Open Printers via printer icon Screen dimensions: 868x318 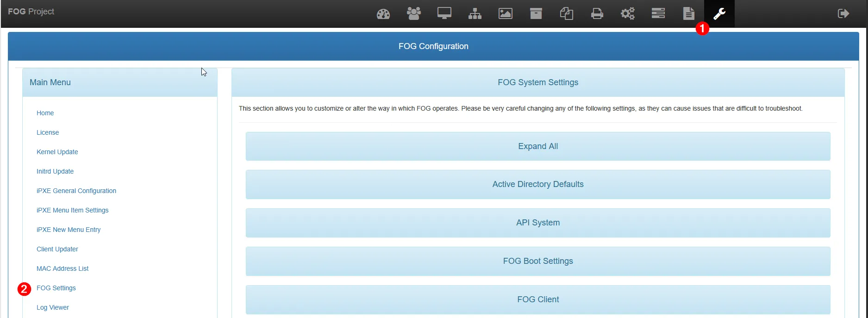click(x=597, y=14)
